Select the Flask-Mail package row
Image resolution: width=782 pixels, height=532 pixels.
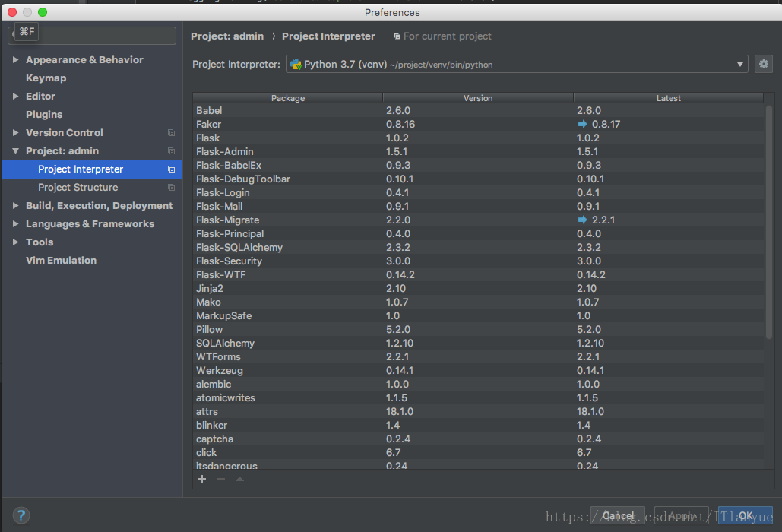478,206
